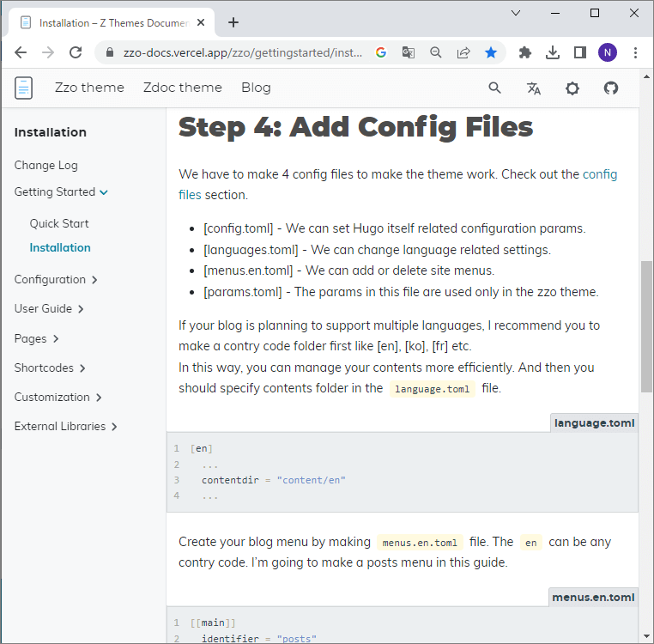Open the theme settings gear icon
This screenshot has height=644, width=654.
[x=572, y=88]
